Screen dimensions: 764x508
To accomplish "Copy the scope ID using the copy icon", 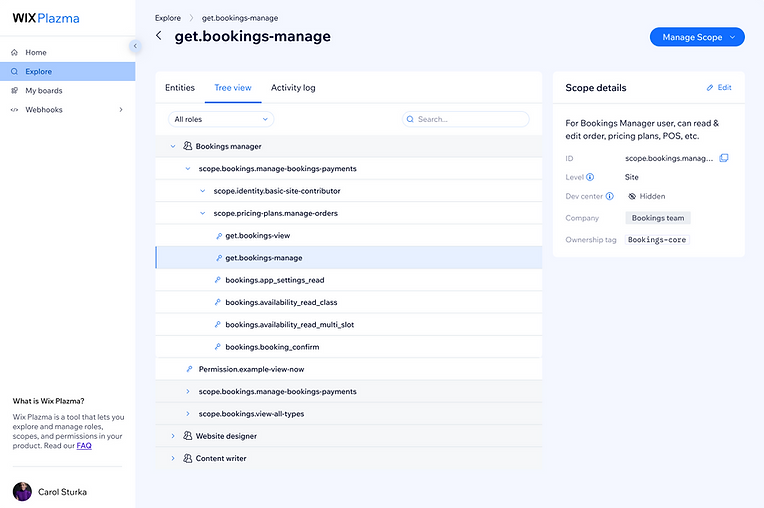I will click(724, 158).
